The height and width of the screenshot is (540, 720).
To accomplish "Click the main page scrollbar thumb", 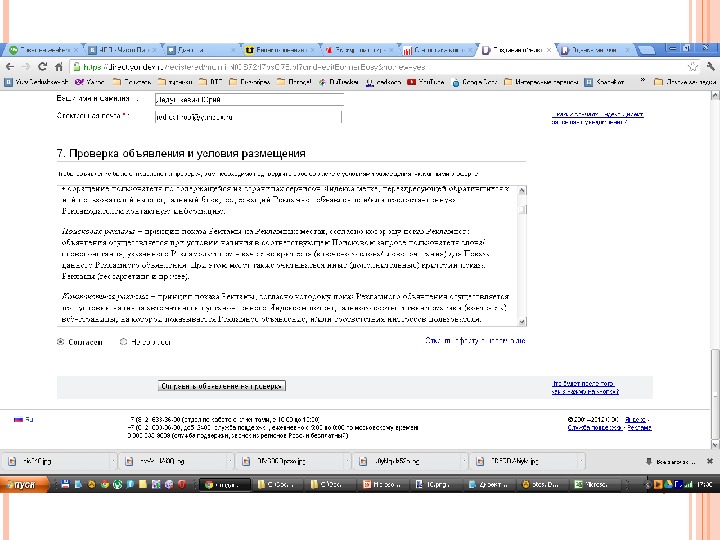I will pos(715,395).
